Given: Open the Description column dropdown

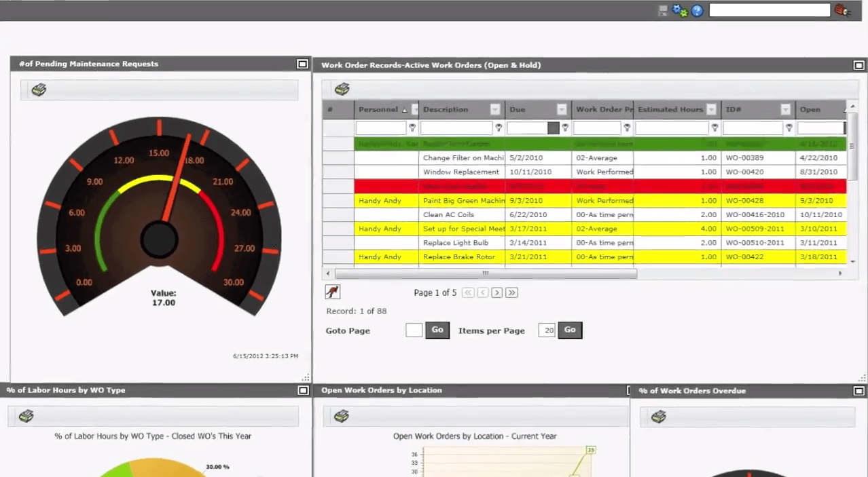Looking at the screenshot, I should coord(495,109).
